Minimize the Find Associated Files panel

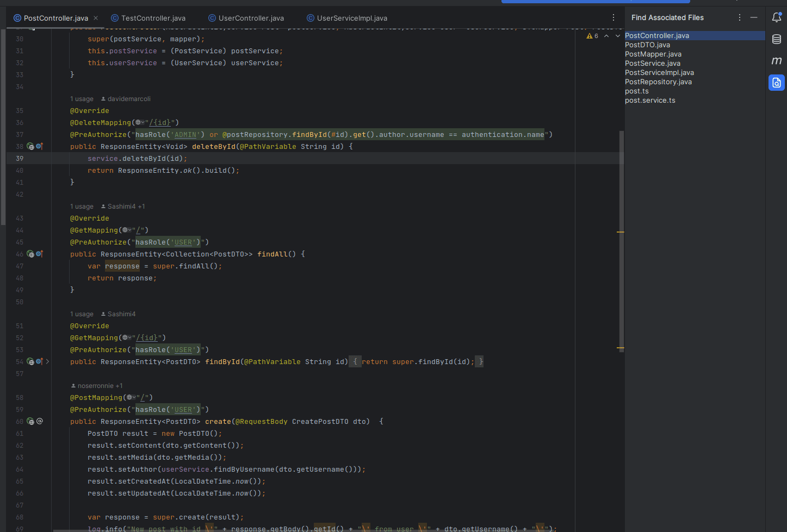754,18
